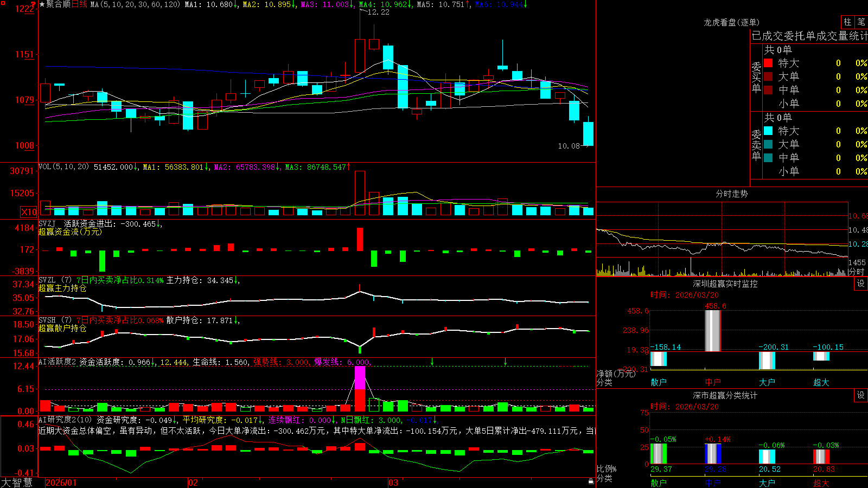Click the 委买单 共0单 summary
The width and height of the screenshot is (868, 488).
tap(778, 50)
